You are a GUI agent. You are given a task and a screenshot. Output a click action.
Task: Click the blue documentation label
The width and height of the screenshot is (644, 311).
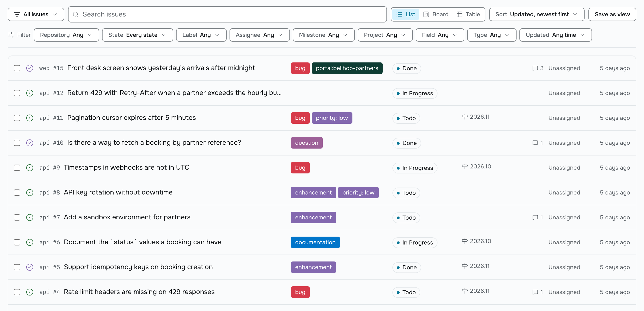point(315,242)
